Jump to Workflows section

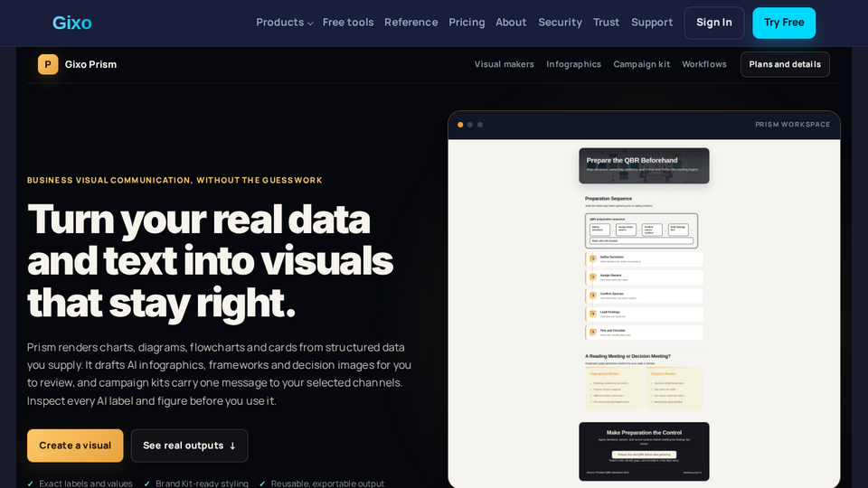point(704,64)
